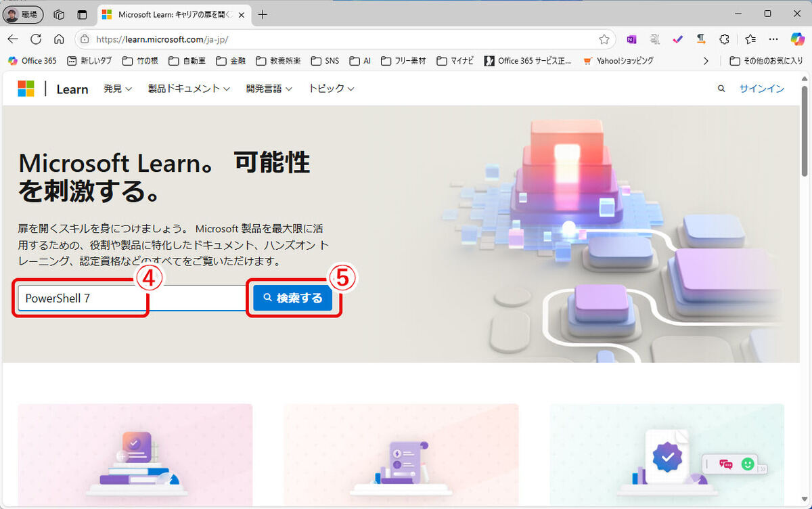Image resolution: width=812 pixels, height=509 pixels.
Task: Open a new tab with plus button
Action: pyautogui.click(x=263, y=14)
